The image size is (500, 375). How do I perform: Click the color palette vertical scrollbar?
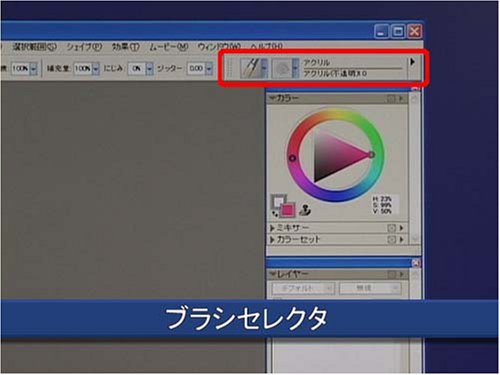click(415, 168)
